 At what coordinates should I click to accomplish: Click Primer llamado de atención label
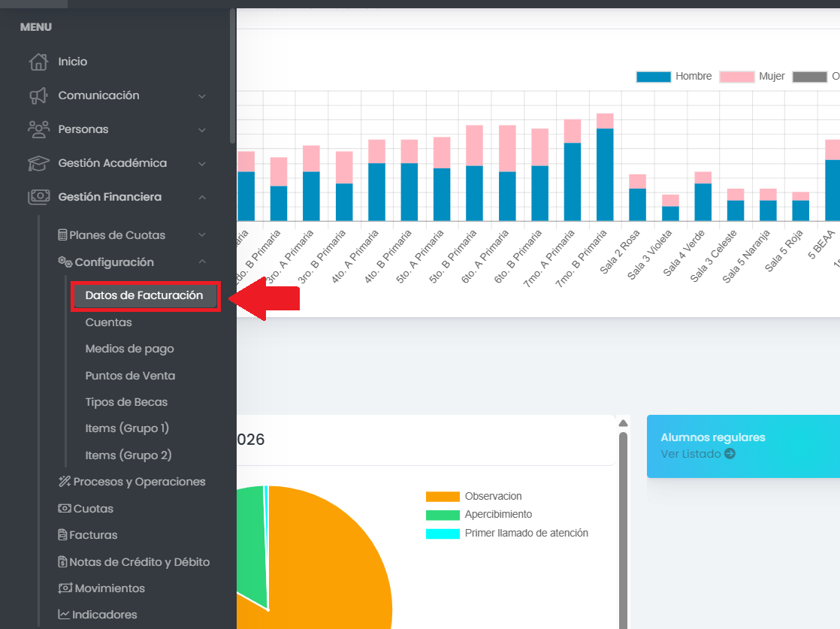tap(527, 533)
